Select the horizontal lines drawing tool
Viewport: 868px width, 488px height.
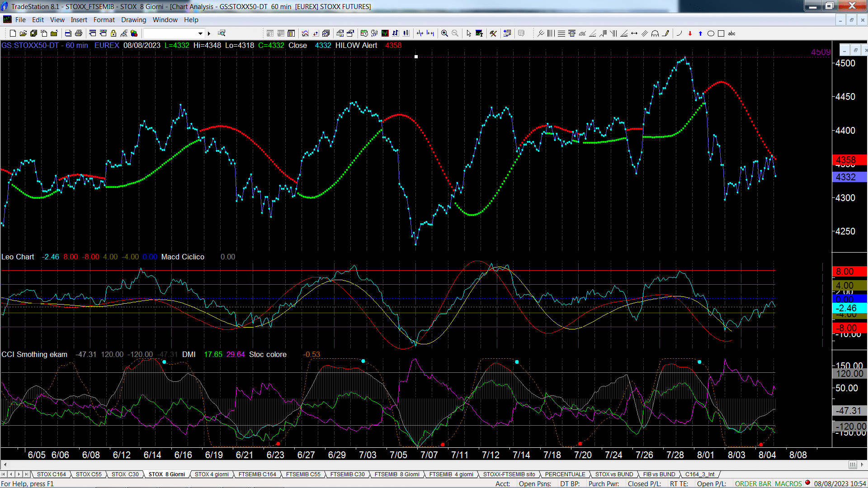[561, 33]
